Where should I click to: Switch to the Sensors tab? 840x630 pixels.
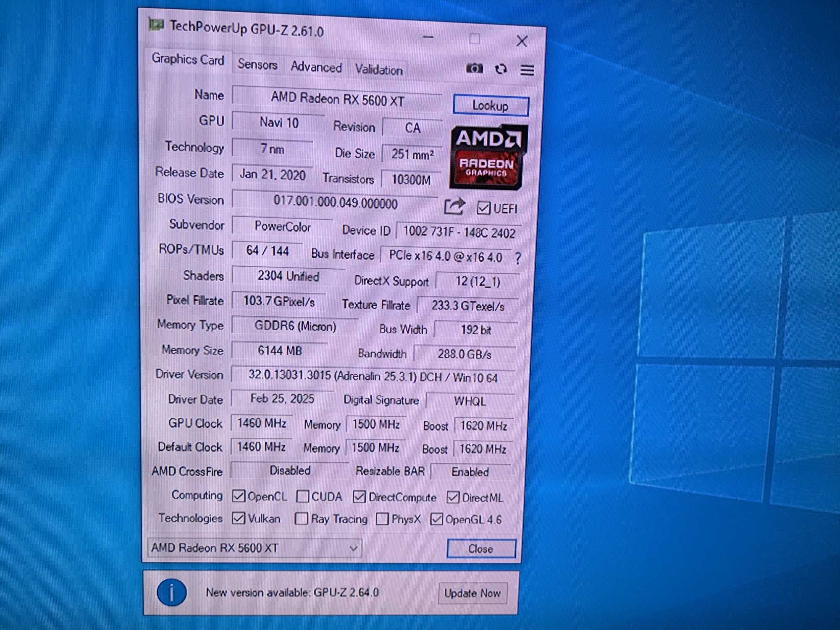coord(257,64)
